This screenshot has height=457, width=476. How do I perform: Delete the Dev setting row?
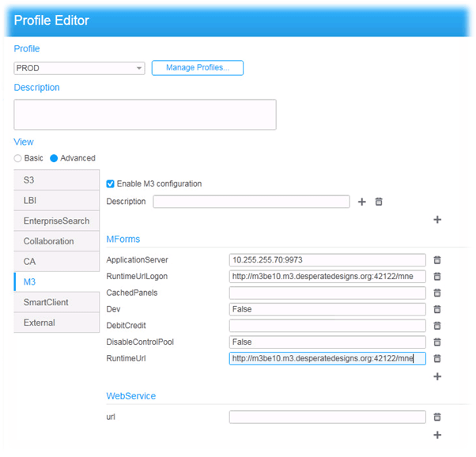[436, 309]
